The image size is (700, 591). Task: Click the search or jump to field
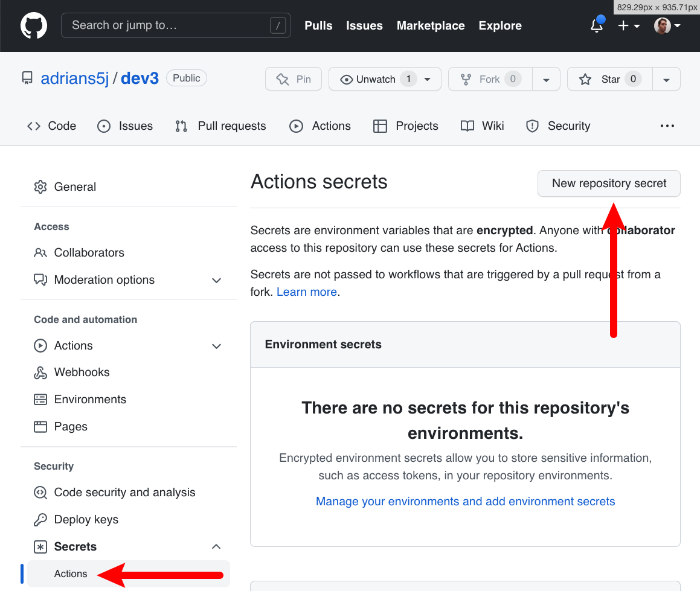click(175, 25)
